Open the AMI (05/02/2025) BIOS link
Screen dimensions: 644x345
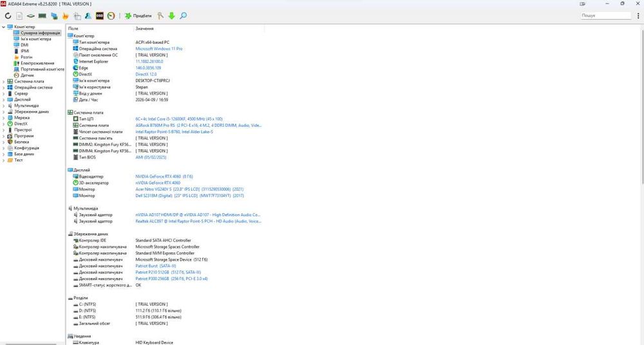tap(151, 157)
